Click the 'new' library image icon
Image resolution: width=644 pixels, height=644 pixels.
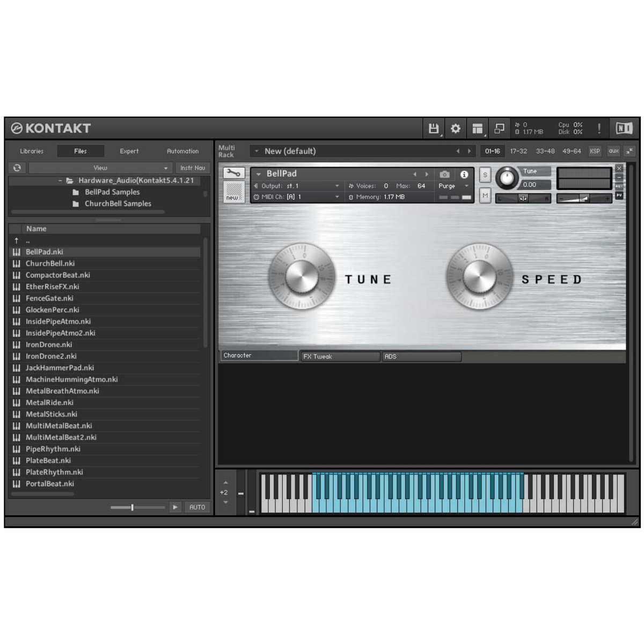pyautogui.click(x=234, y=192)
